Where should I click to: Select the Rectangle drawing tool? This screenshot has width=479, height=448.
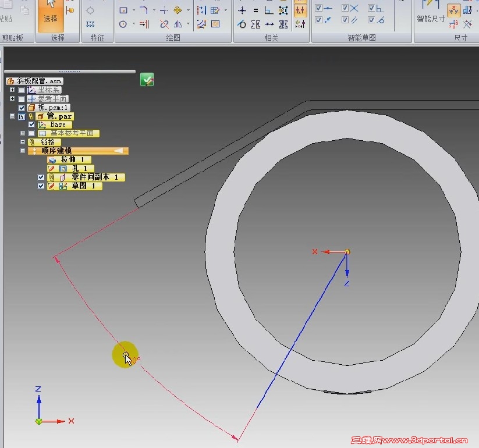click(123, 10)
